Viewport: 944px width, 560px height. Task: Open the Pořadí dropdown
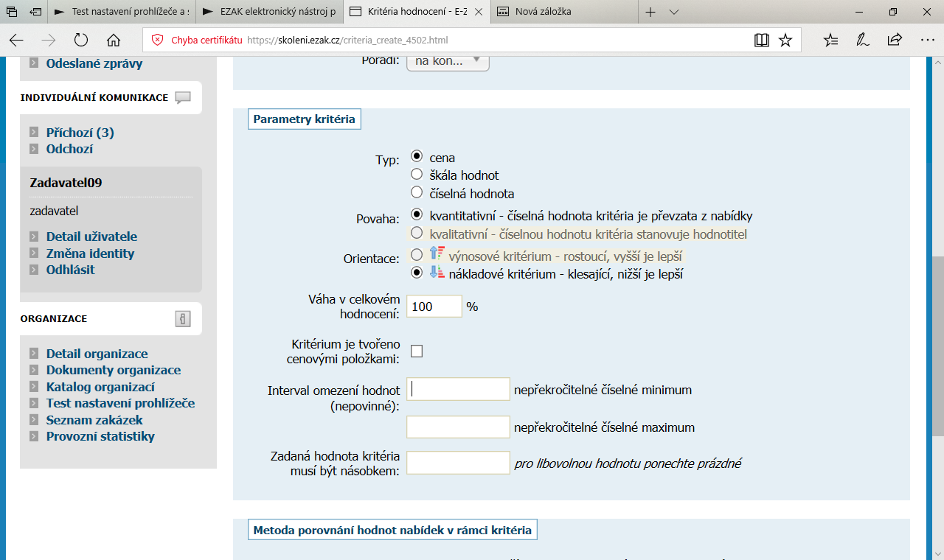[448, 61]
